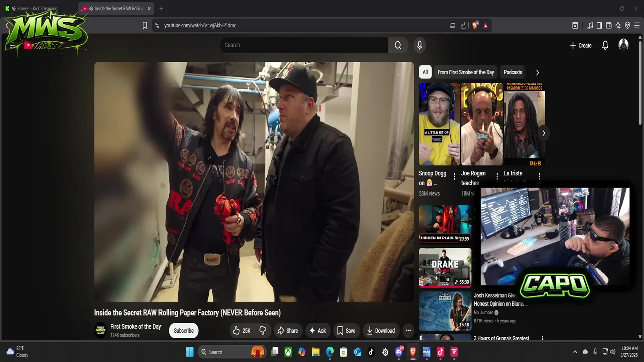Subscribe to First Smoke of the Day

point(184,331)
